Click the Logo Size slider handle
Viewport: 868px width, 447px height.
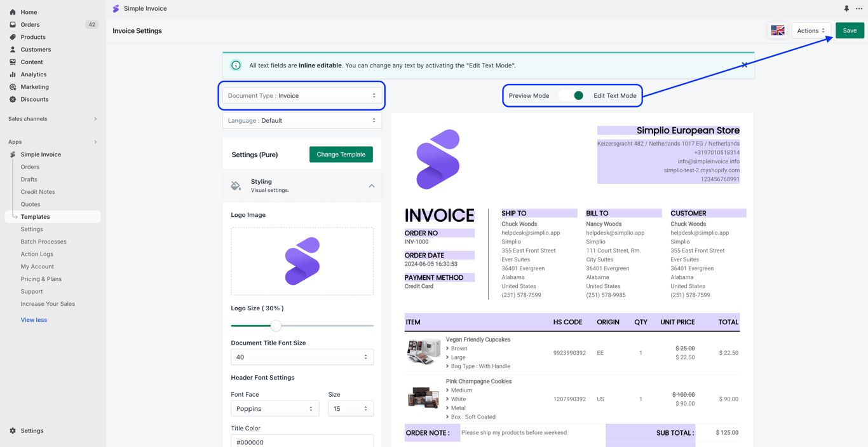[276, 326]
